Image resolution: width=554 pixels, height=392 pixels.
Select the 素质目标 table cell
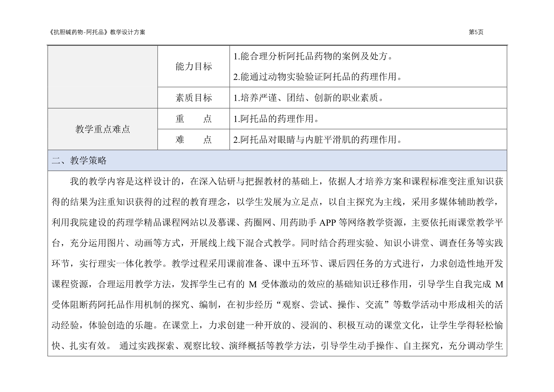coord(193,98)
